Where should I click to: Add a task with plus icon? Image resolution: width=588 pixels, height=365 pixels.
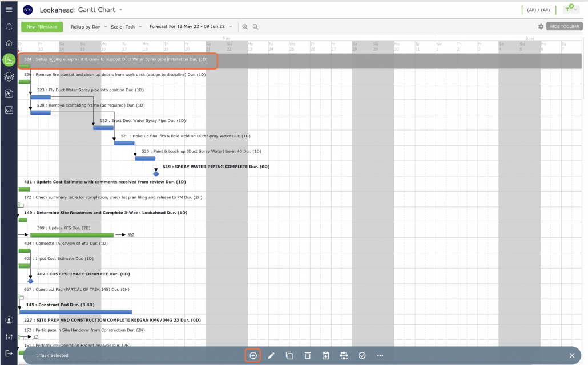coord(253,356)
